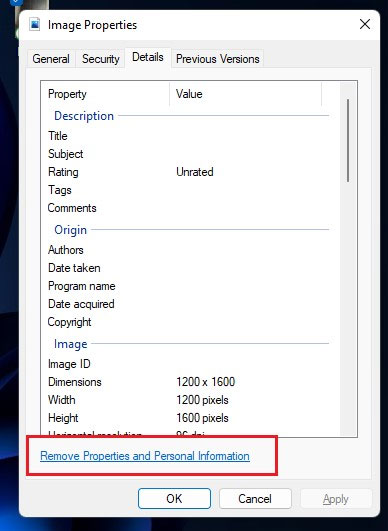Switch to the General tab
The width and height of the screenshot is (388, 531).
point(51,59)
